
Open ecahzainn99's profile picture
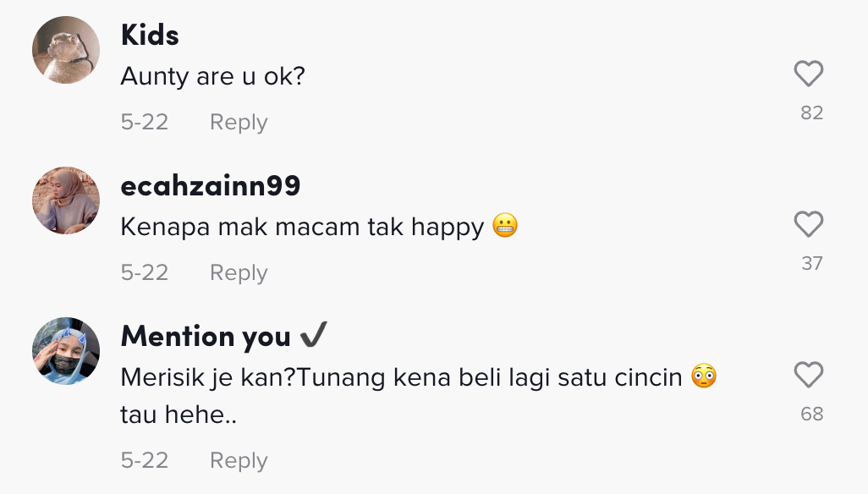coord(66,200)
